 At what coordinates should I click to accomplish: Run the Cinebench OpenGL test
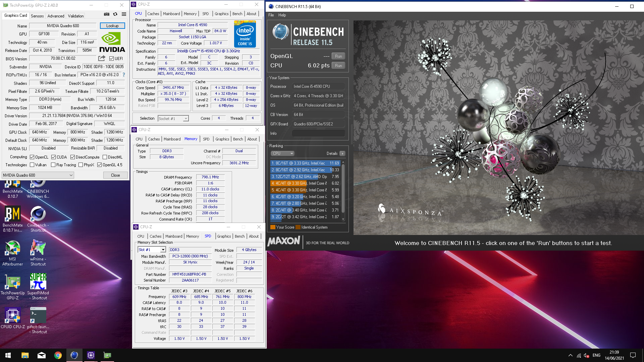[338, 56]
